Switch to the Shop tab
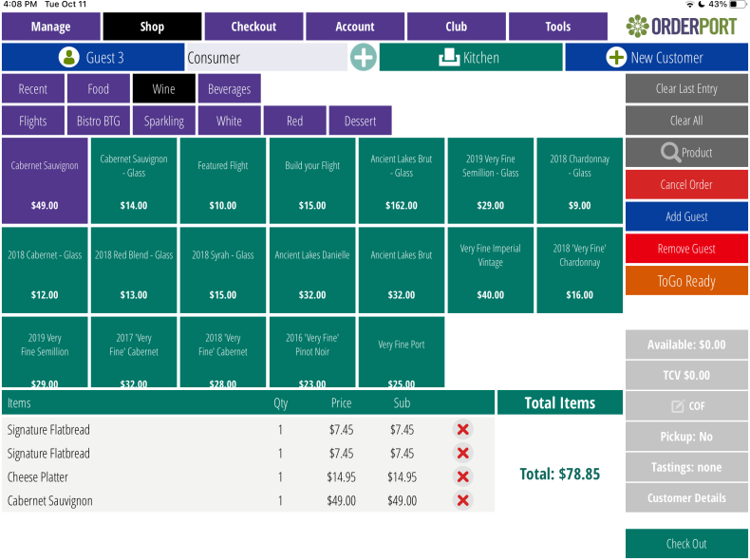This screenshot has width=750, height=560. point(152,27)
